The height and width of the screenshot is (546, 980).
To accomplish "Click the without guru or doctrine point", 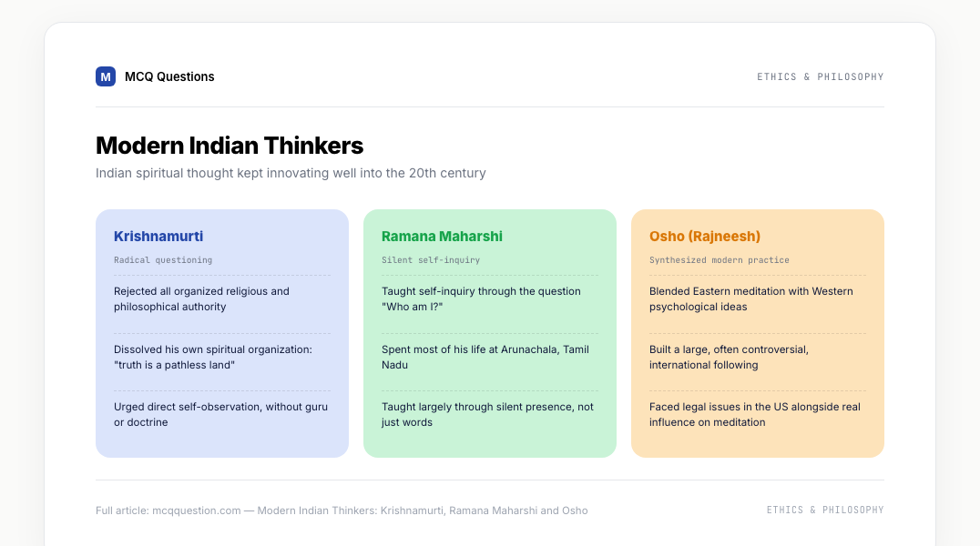I will pyautogui.click(x=222, y=415).
